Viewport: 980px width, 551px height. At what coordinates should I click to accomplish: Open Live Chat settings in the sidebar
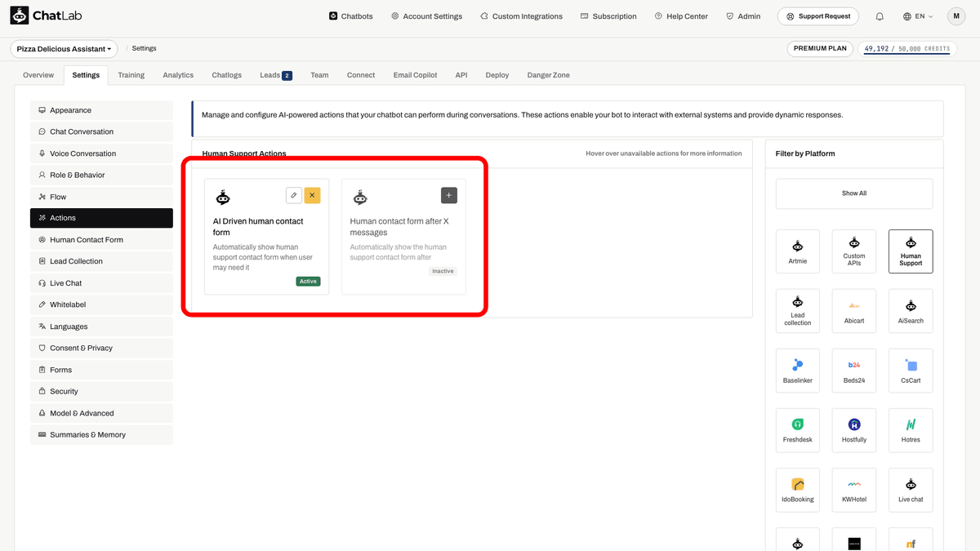pos(101,283)
